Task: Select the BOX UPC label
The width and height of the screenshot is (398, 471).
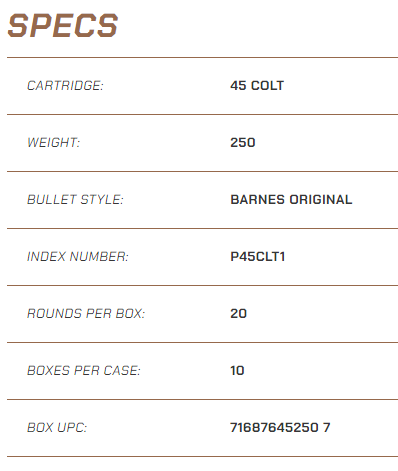Action: coord(57,428)
